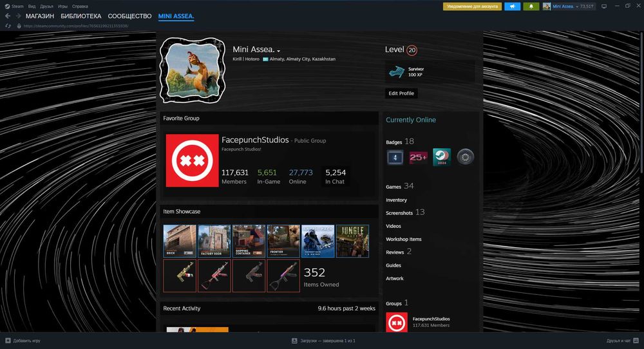Click the 25+ game collector badge
Viewport: 644px width, 349px height.
(419, 157)
